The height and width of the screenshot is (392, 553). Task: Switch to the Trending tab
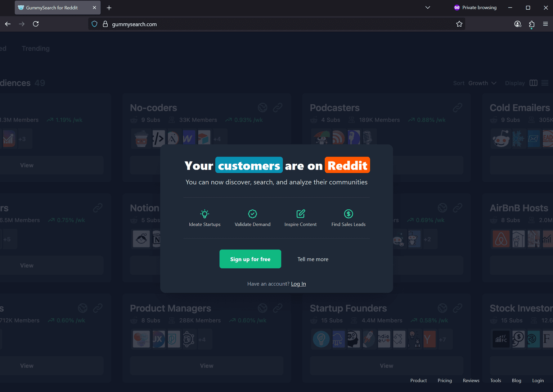[35, 48]
